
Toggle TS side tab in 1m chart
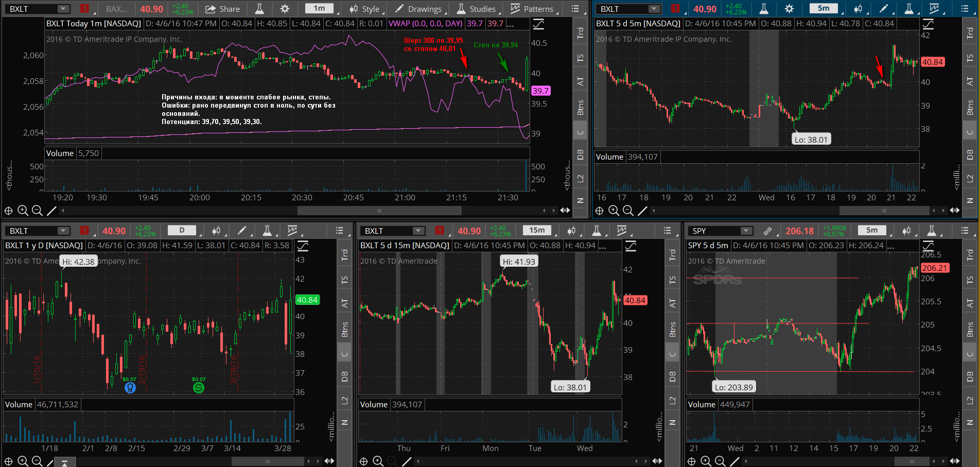pos(581,58)
